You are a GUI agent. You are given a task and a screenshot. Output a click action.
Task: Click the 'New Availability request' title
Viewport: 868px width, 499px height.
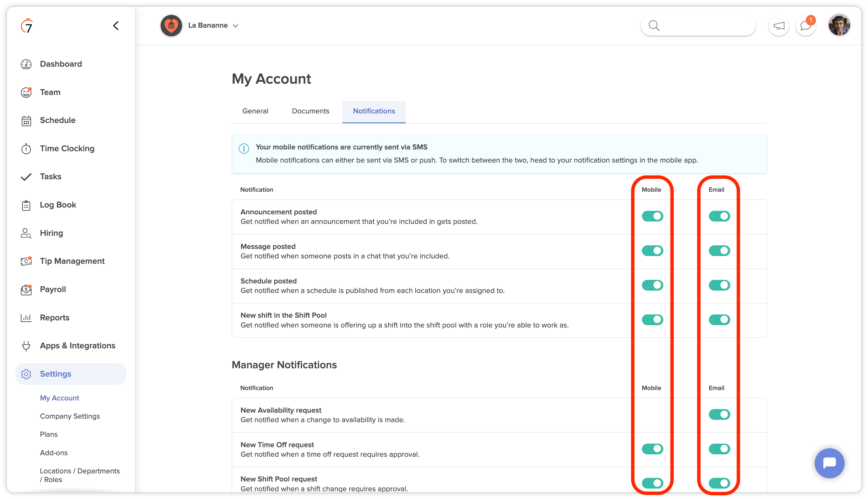pos(281,411)
